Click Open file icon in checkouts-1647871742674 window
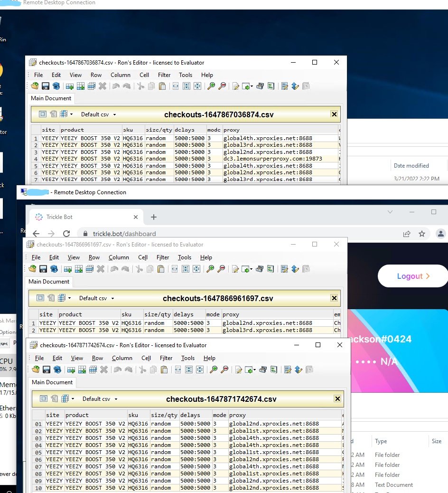The width and height of the screenshot is (448, 493). [36, 370]
